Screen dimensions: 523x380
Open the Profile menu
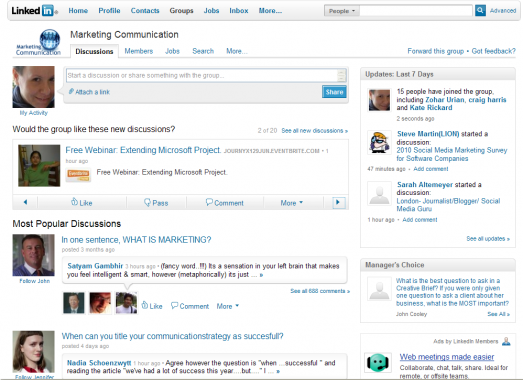tap(109, 11)
